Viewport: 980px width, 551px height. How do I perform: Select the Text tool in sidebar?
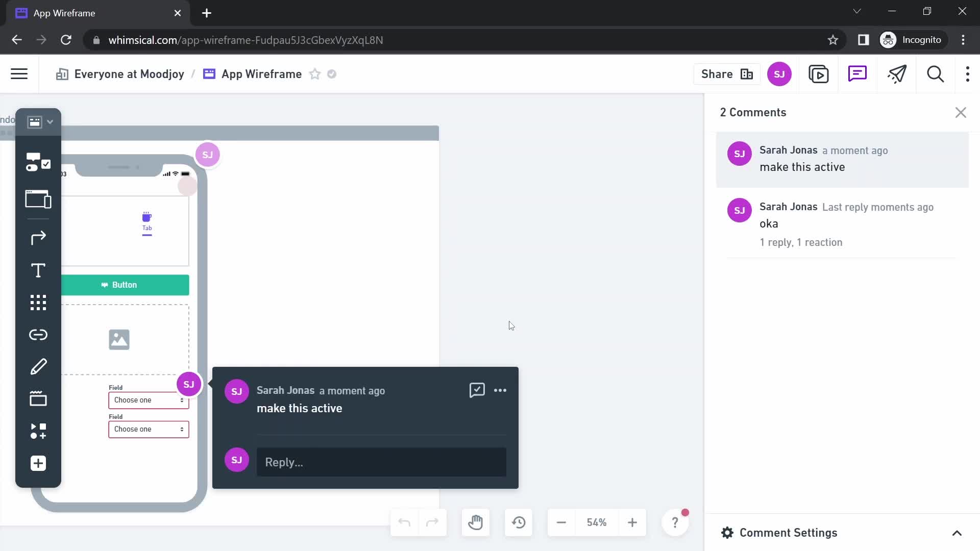click(37, 270)
